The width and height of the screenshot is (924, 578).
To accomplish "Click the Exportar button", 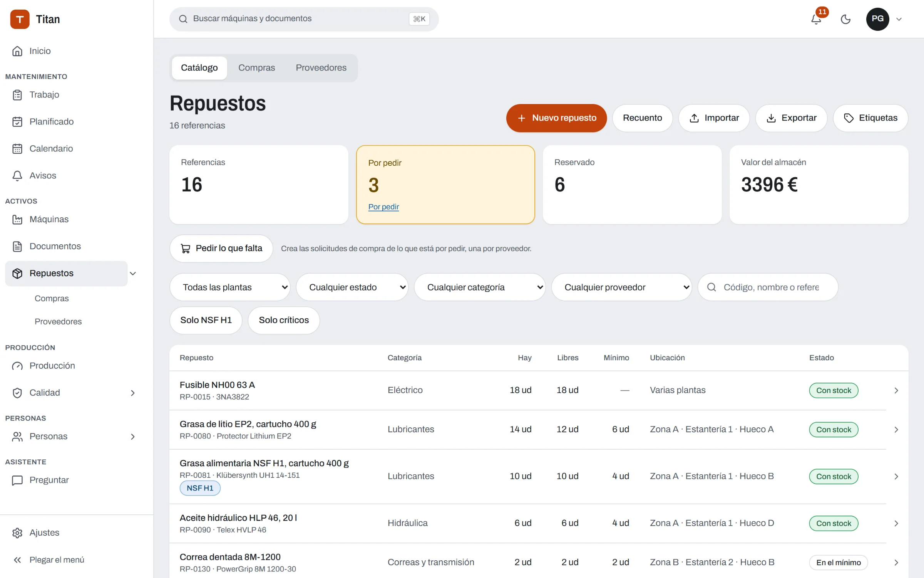I will (791, 118).
